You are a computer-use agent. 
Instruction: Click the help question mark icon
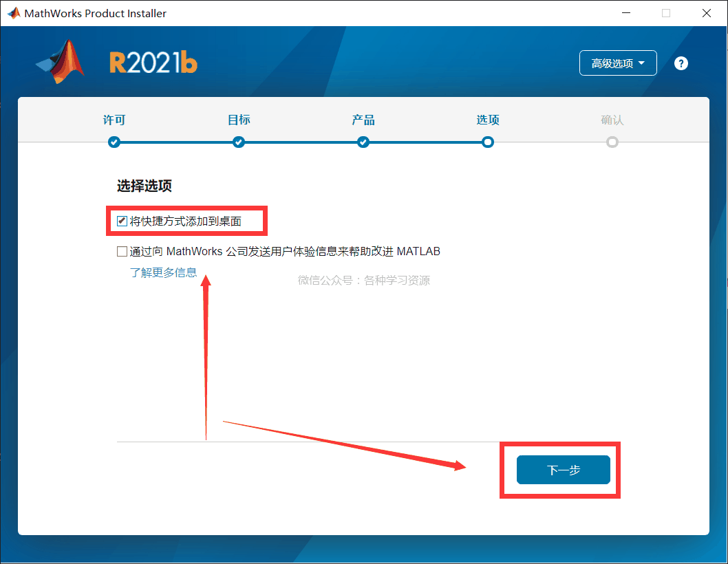(681, 63)
